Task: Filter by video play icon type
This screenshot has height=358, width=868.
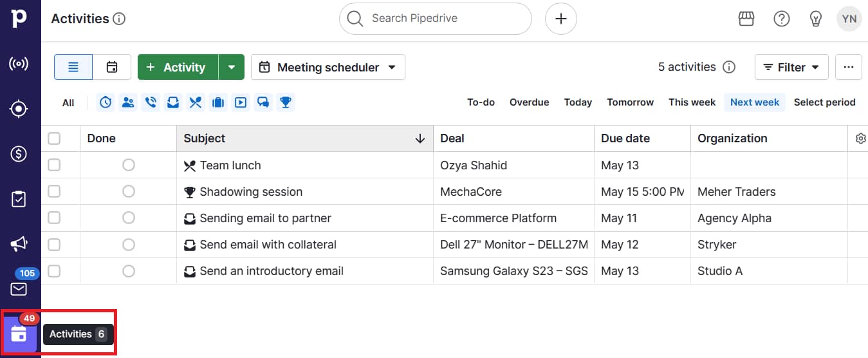Action: coord(241,102)
